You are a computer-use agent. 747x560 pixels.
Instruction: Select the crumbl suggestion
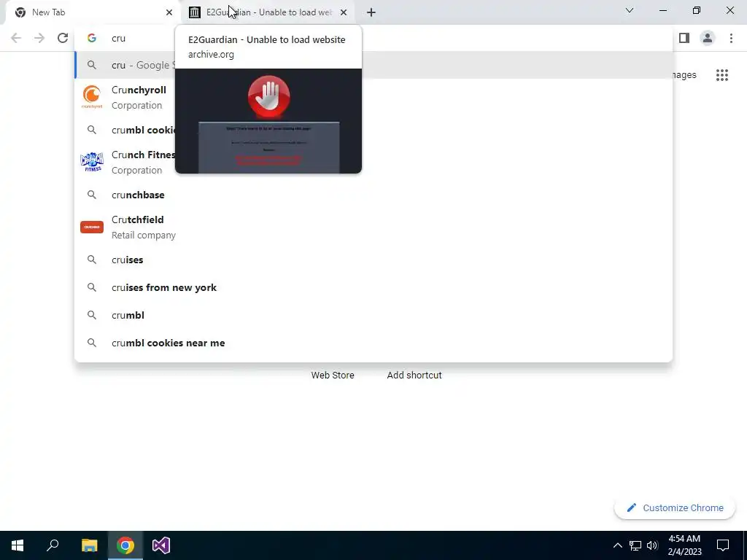click(373, 315)
